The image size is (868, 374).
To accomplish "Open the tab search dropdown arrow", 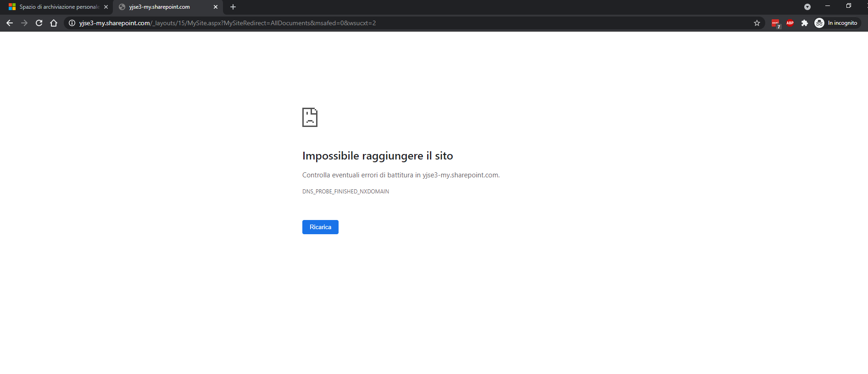I will (x=807, y=7).
